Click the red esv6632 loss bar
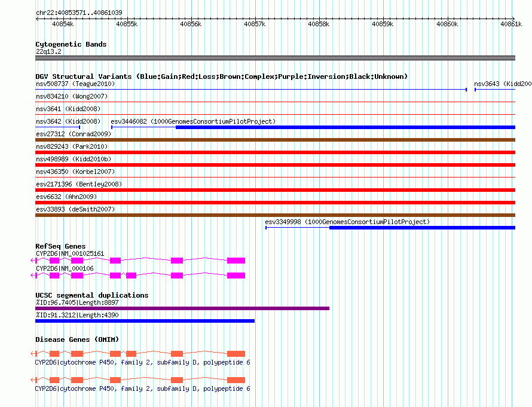 pos(275,203)
